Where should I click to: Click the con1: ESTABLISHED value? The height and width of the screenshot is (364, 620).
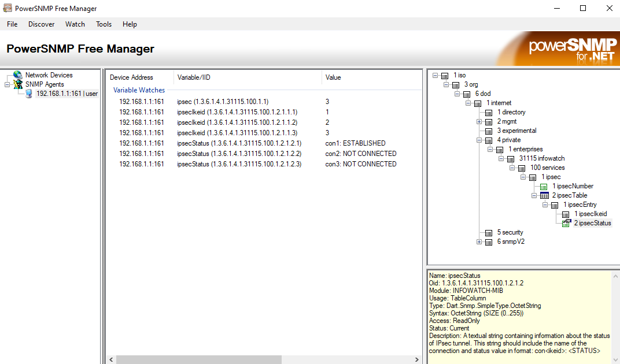[x=355, y=143]
